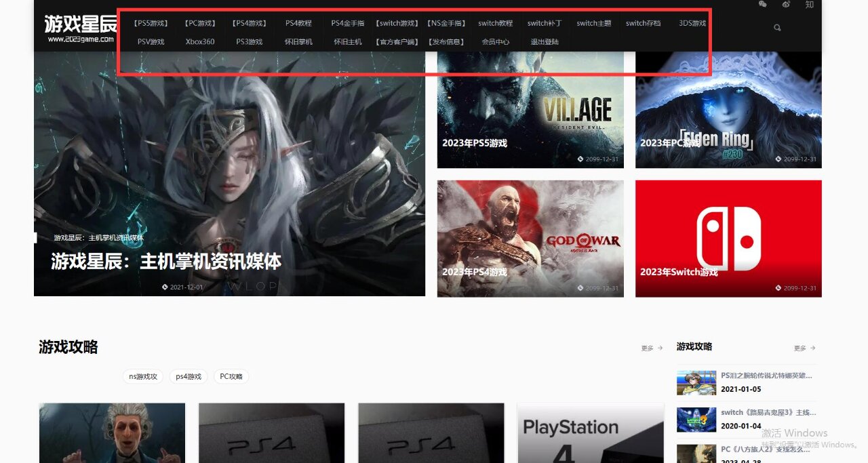Click the 2021-12-01 date on hero banner
The image size is (868, 463).
pos(183,287)
